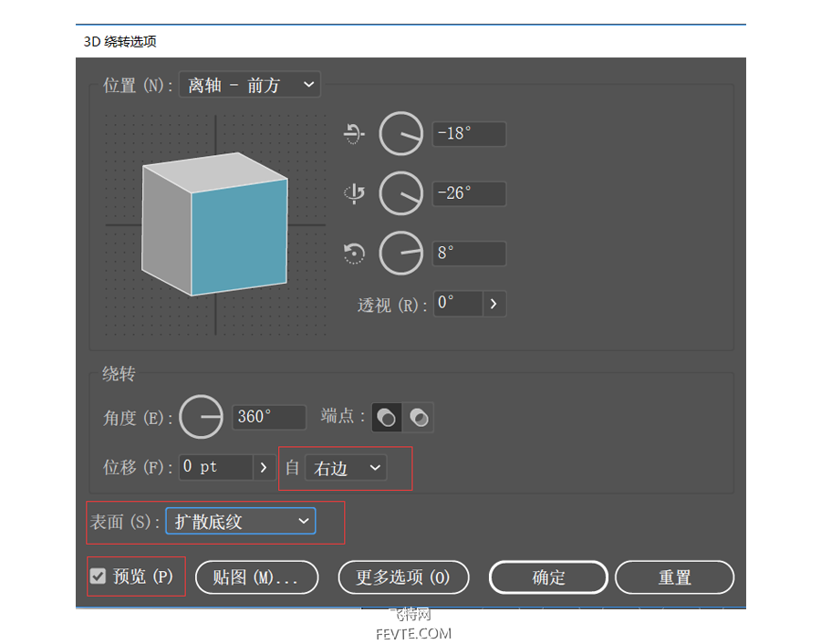
Task: Open the 表面 dropdown showing 扩散底纹
Action: pyautogui.click(x=241, y=521)
